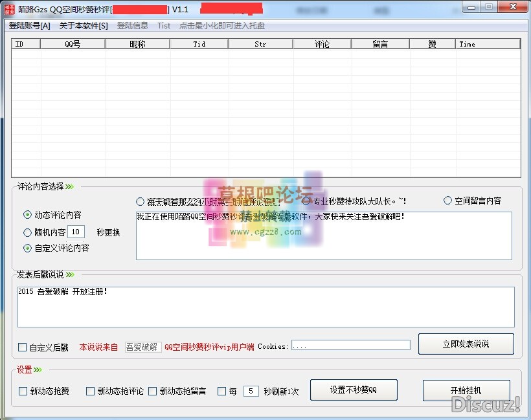Click the 登陆信息 menu item
531x420 pixels.
pos(132,25)
